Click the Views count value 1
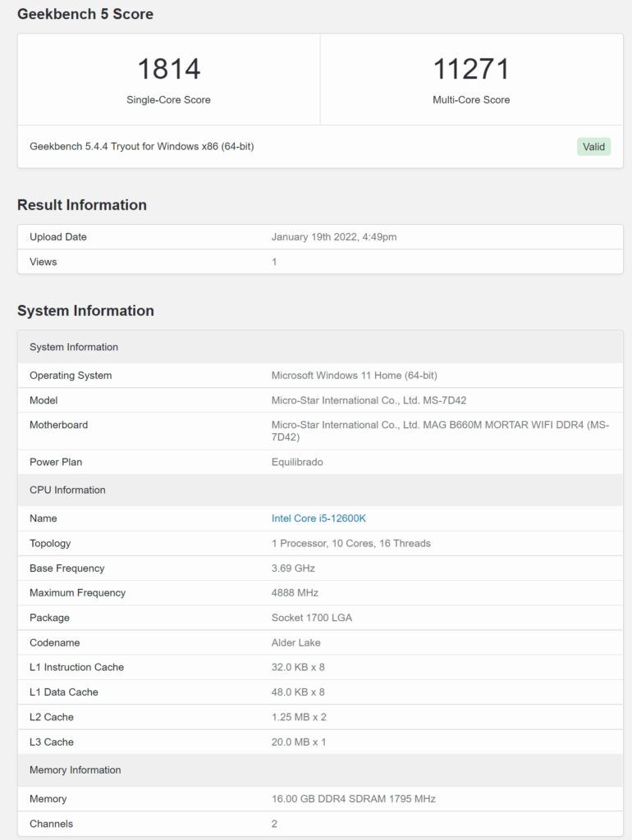Image resolution: width=632 pixels, height=840 pixels. pos(274,262)
